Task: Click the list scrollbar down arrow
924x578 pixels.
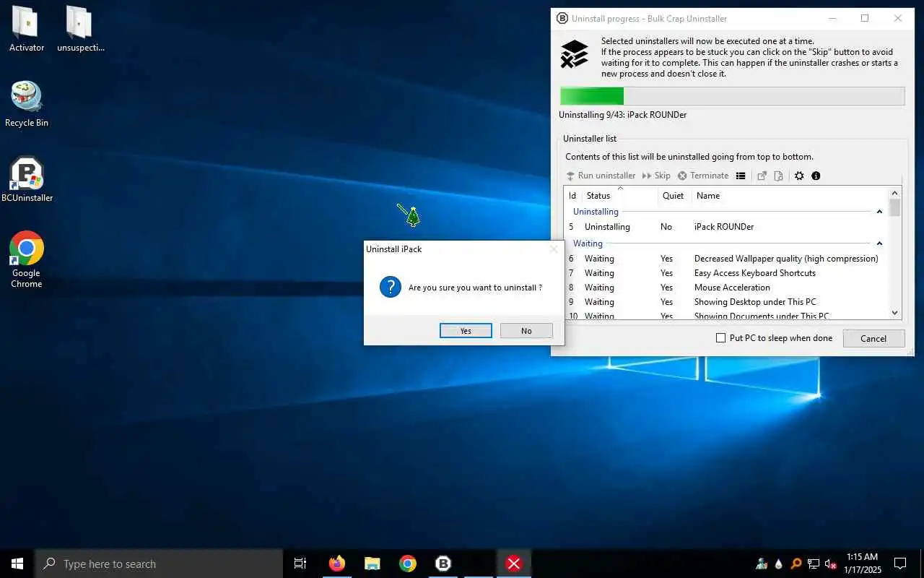Action: [x=895, y=313]
